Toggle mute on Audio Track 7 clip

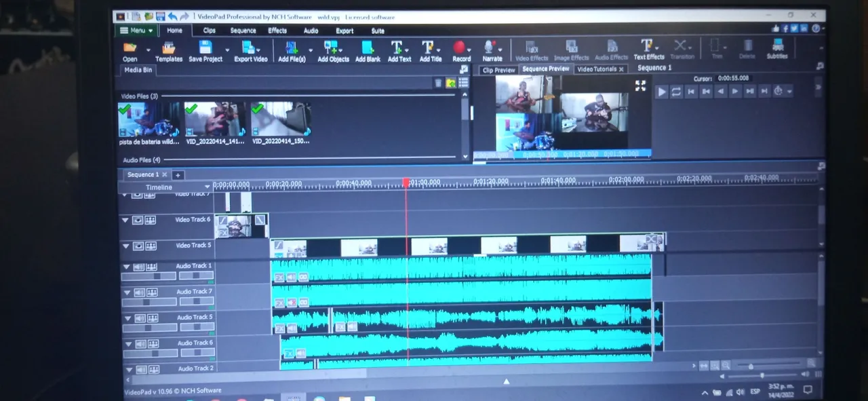292,303
